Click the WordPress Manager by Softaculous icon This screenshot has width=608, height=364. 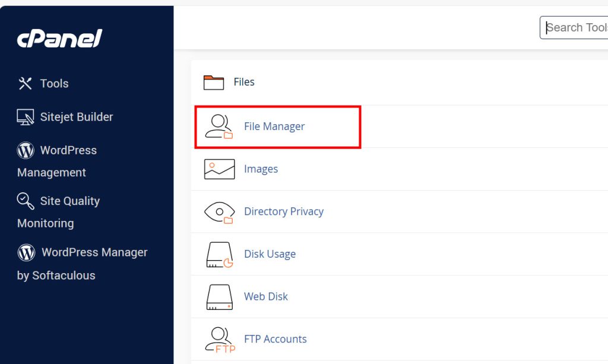point(26,253)
